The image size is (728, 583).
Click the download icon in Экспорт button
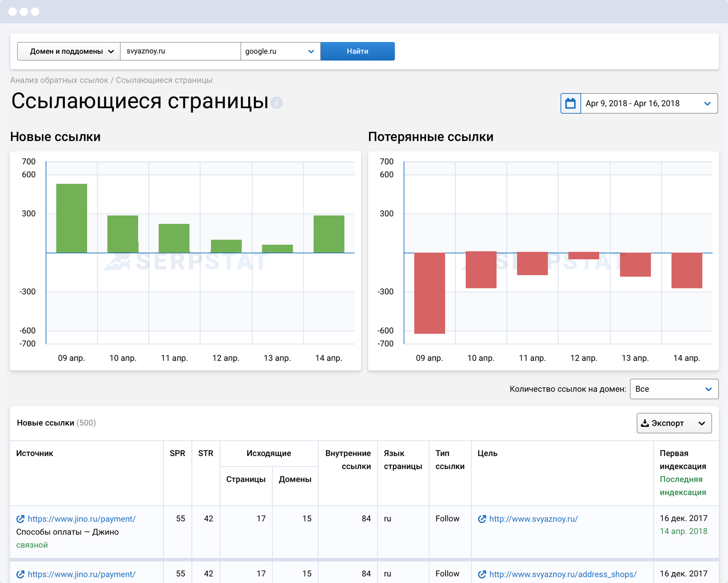[645, 423]
